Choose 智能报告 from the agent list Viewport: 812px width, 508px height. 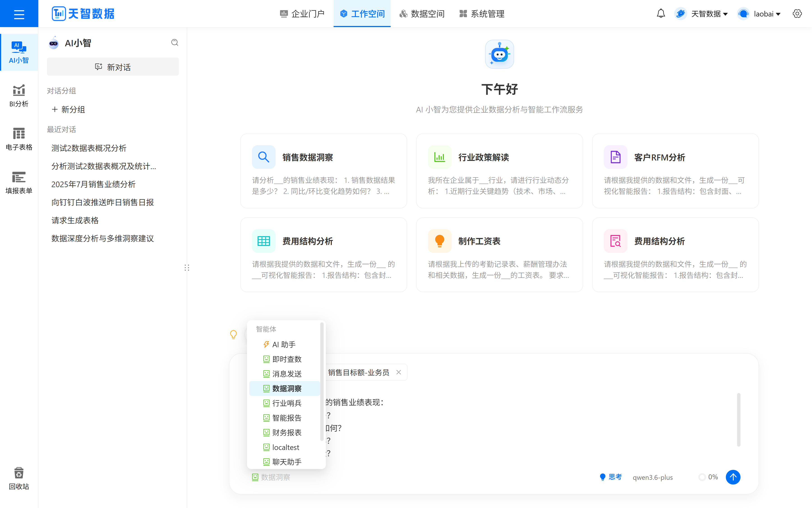point(284,418)
